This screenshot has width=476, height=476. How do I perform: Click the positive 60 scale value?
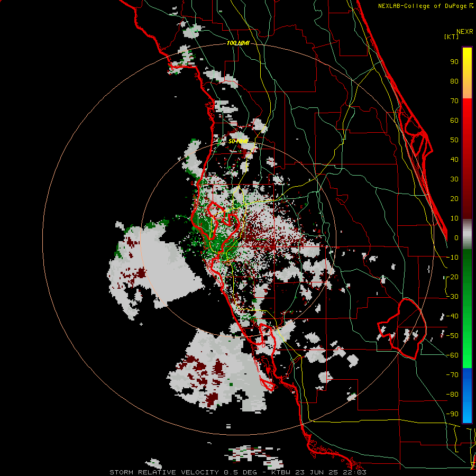click(x=454, y=120)
